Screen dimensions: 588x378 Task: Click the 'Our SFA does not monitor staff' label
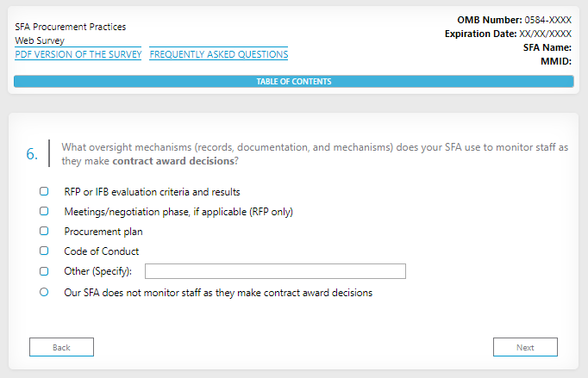(218, 293)
